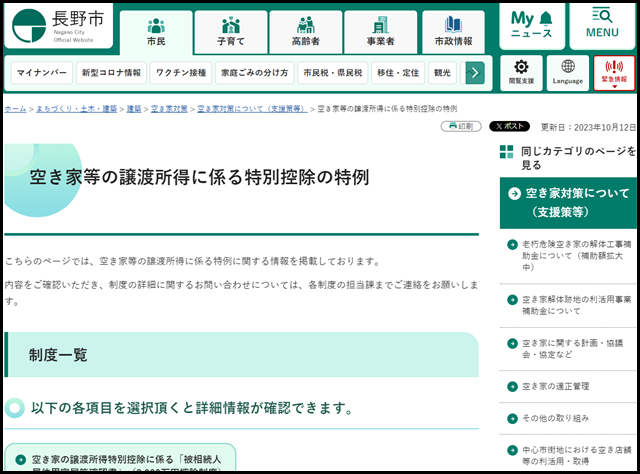Go to 空き家対策について(支援策等) breadcrumb
The image size is (640, 474).
(x=252, y=109)
